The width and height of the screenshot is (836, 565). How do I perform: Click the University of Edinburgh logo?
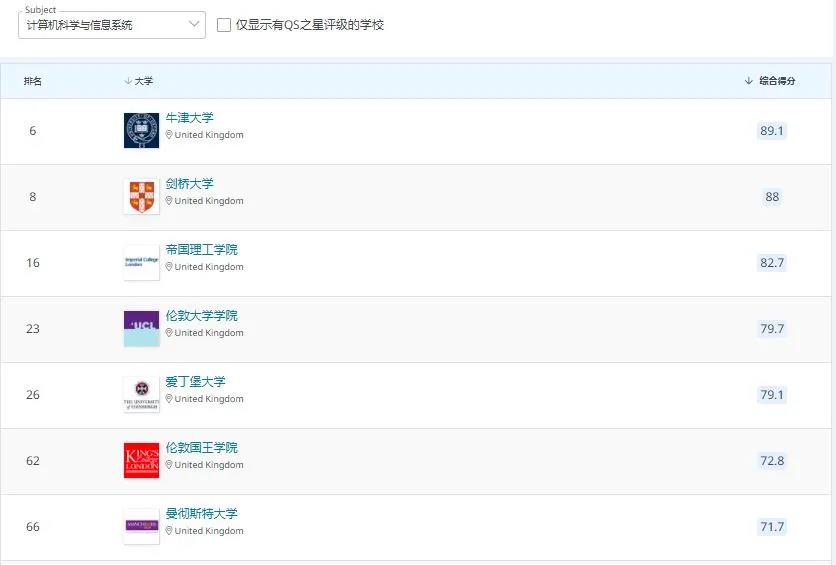(141, 395)
